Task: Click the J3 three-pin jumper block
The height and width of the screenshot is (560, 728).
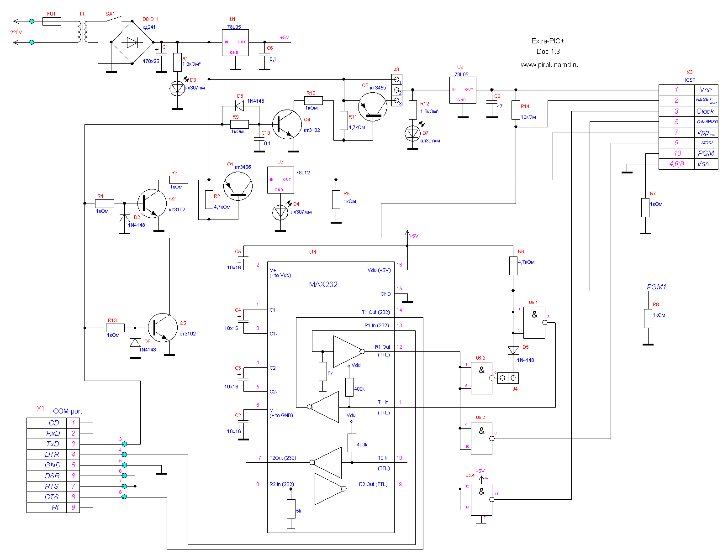Action: [396, 90]
